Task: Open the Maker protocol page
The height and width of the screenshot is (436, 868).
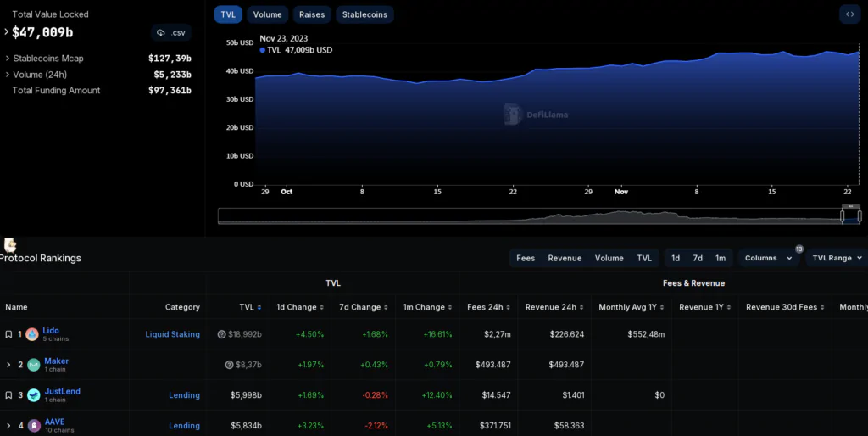Action: click(x=57, y=361)
